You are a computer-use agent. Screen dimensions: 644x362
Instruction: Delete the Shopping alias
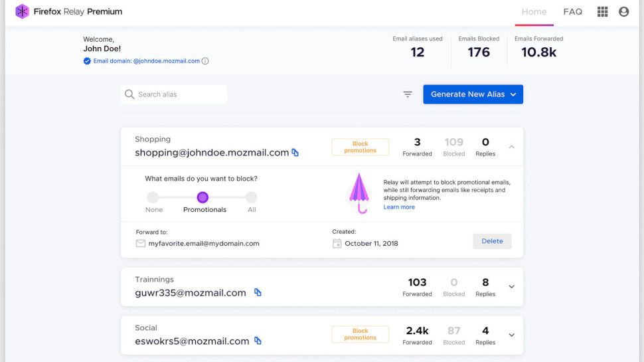point(492,241)
